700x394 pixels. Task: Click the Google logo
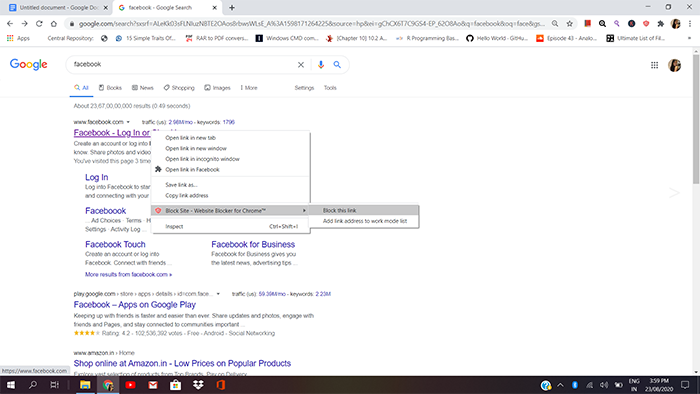pyautogui.click(x=29, y=65)
